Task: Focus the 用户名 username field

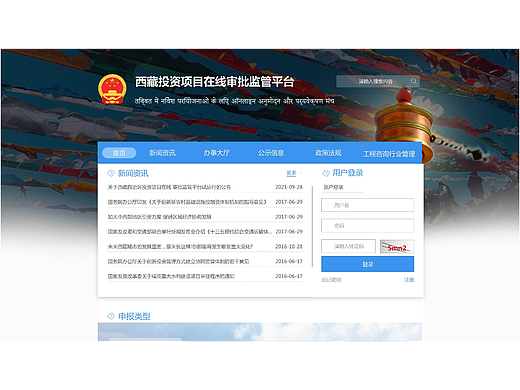Action: pos(368,205)
